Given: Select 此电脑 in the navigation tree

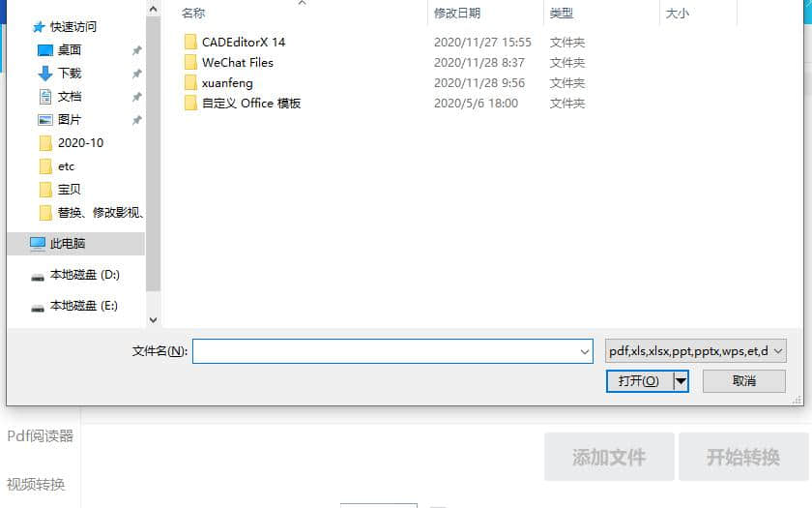Looking at the screenshot, I should point(68,243).
